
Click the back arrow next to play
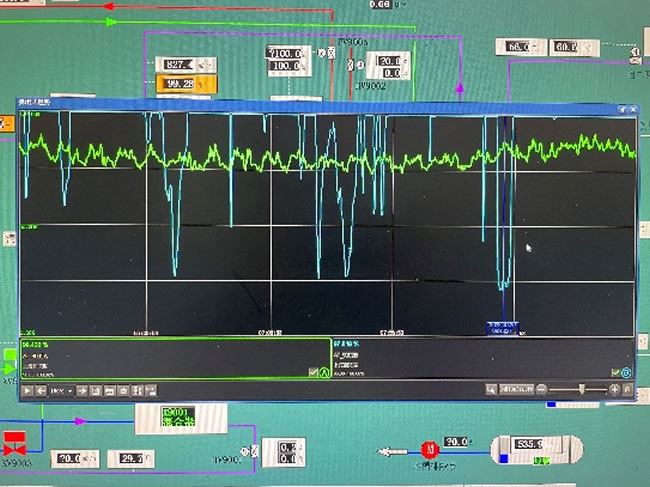point(41,390)
